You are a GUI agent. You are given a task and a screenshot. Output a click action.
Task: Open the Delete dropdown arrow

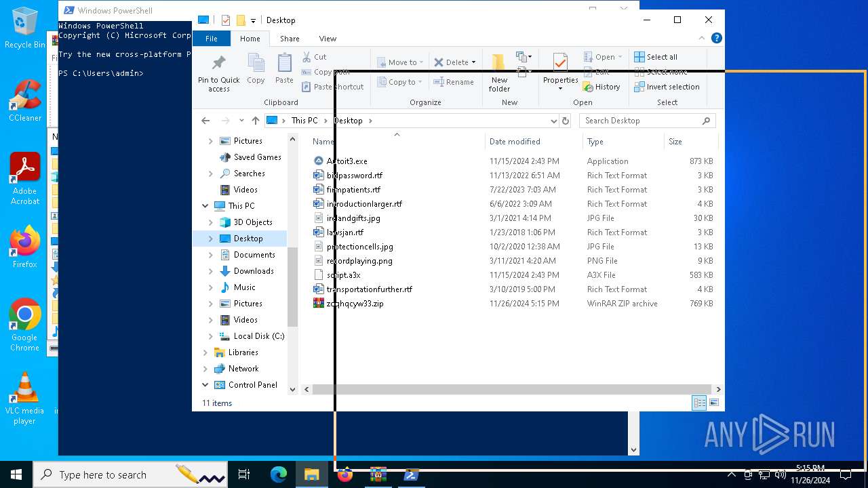coord(473,62)
